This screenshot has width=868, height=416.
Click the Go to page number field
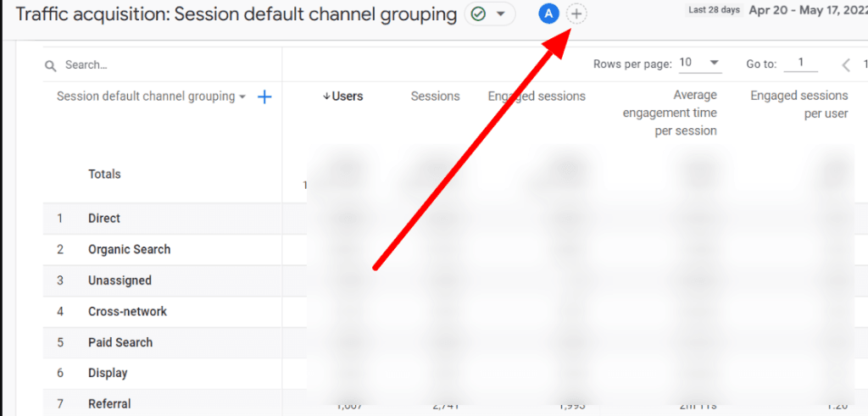click(x=801, y=64)
